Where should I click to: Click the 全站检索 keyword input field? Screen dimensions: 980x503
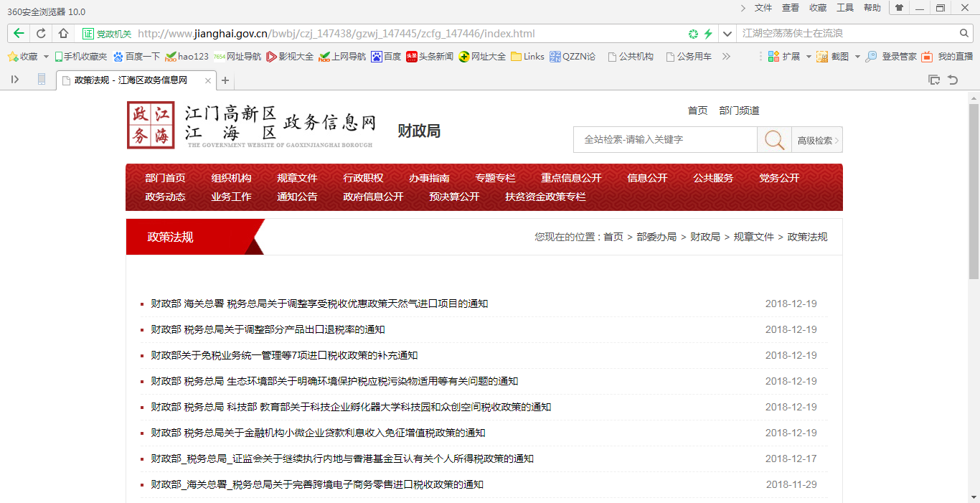tap(664, 140)
